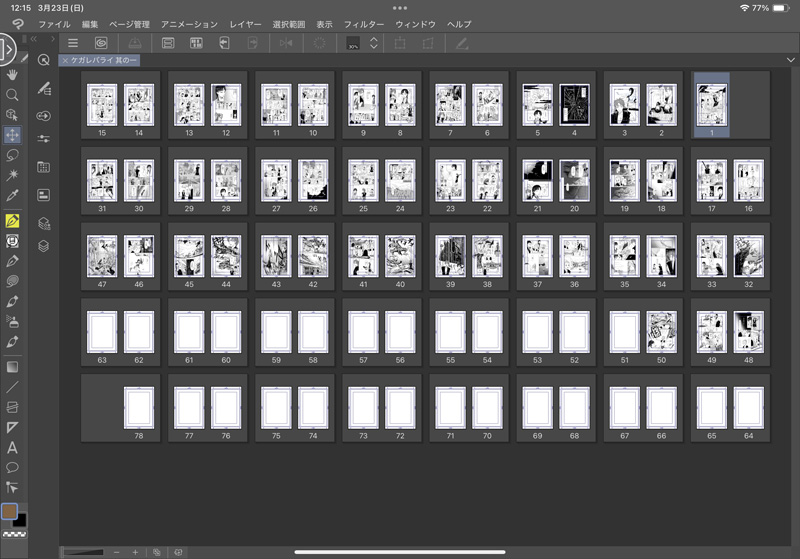The height and width of the screenshot is (559, 800).
Task: Open the ファイル menu
Action: pyautogui.click(x=54, y=23)
